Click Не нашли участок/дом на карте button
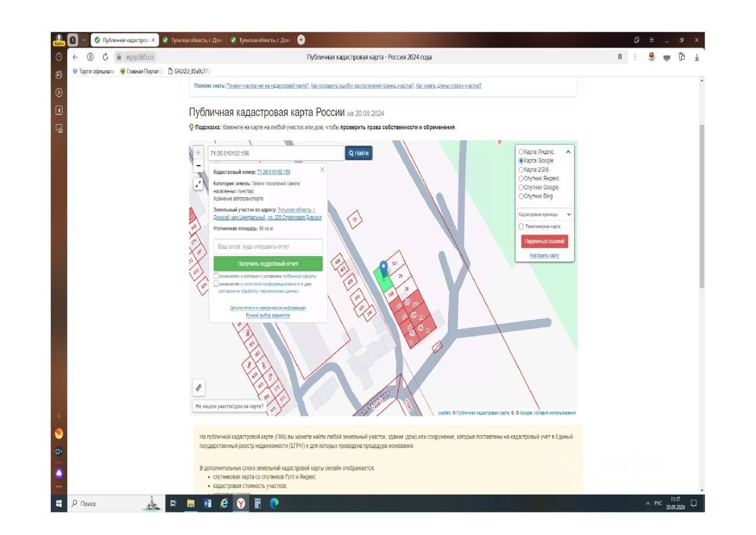 [230, 407]
